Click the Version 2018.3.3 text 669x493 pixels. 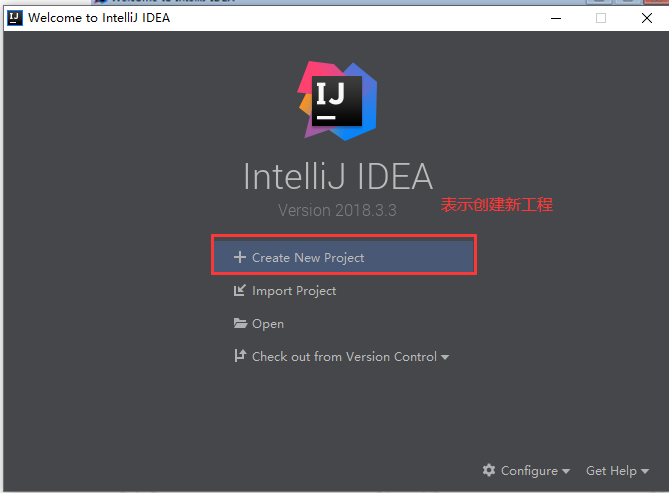pyautogui.click(x=337, y=210)
